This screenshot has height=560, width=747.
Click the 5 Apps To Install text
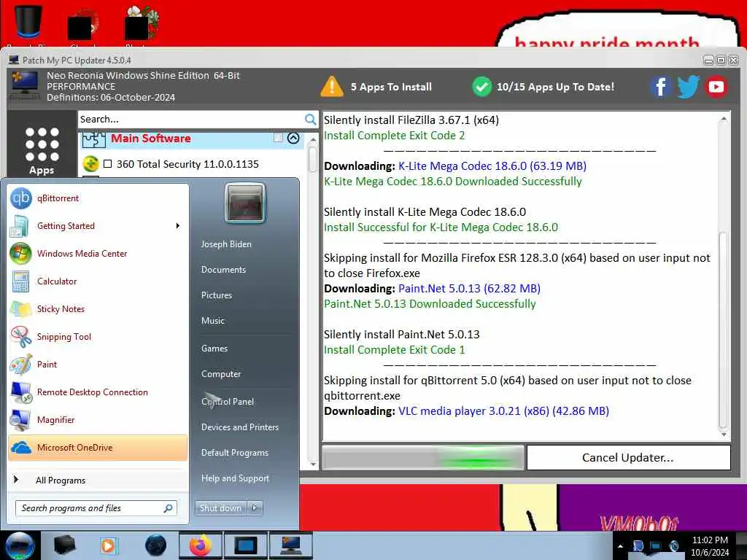point(391,87)
